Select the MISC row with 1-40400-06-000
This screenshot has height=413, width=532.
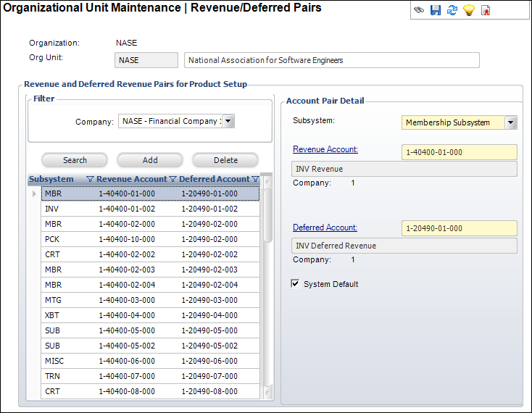pos(150,361)
